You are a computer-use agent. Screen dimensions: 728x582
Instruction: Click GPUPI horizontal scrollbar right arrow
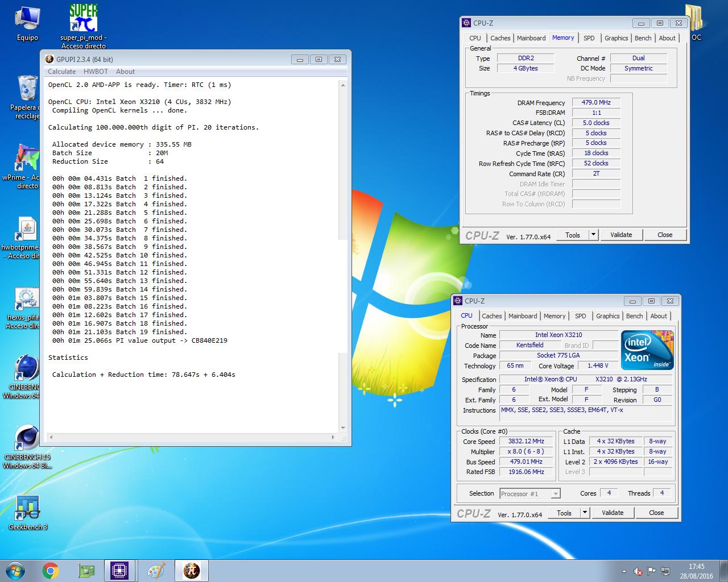[333, 438]
